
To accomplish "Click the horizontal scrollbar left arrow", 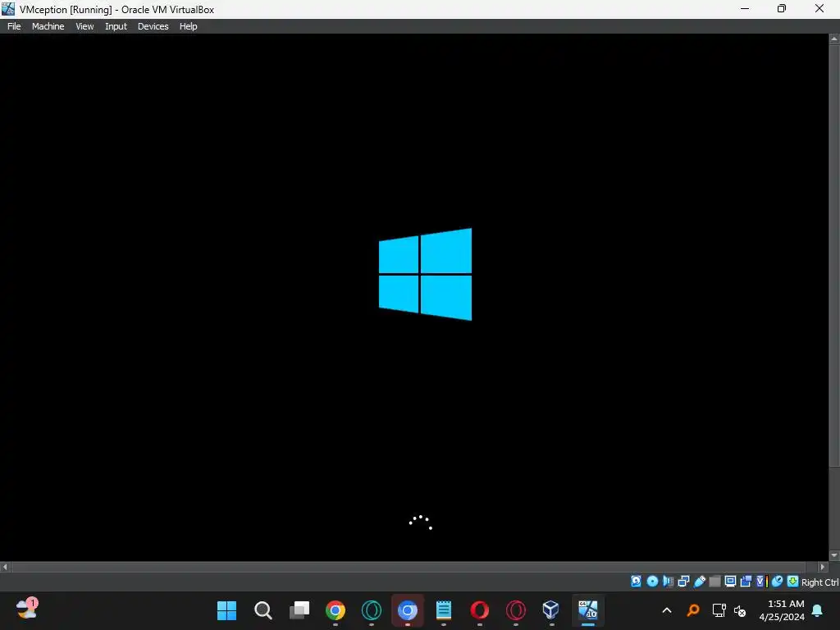I will tap(5, 567).
